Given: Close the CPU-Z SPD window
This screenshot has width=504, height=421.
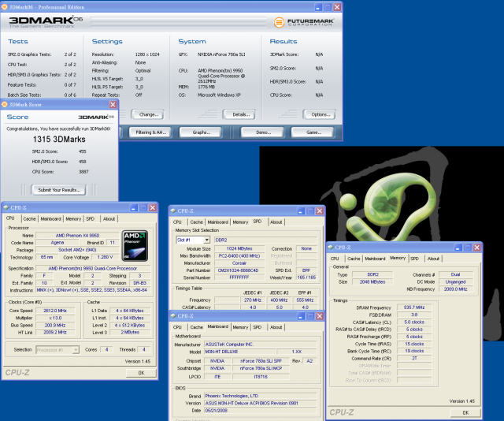Looking at the screenshot, I should pos(320,210).
